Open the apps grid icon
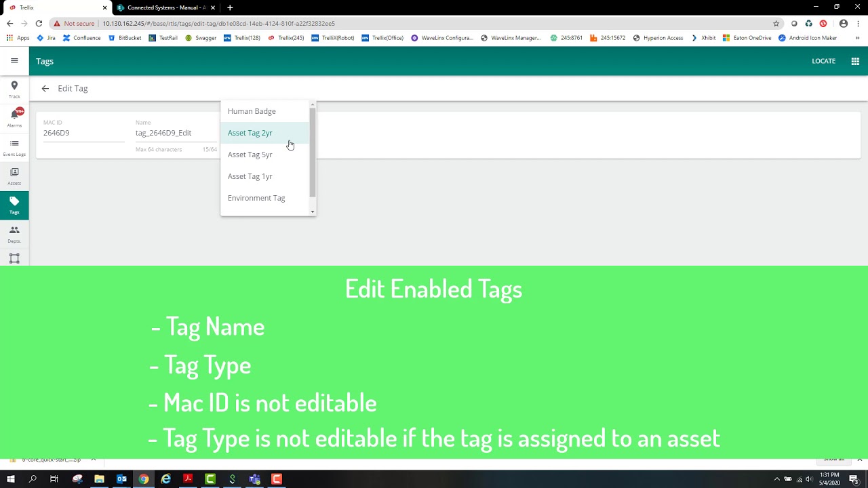Viewport: 868px width, 488px height. (855, 61)
